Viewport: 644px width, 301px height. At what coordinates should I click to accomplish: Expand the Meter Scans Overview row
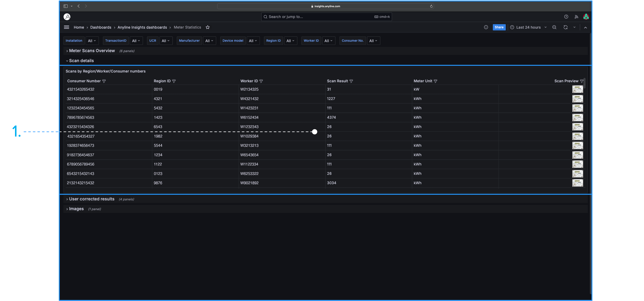coord(92,51)
